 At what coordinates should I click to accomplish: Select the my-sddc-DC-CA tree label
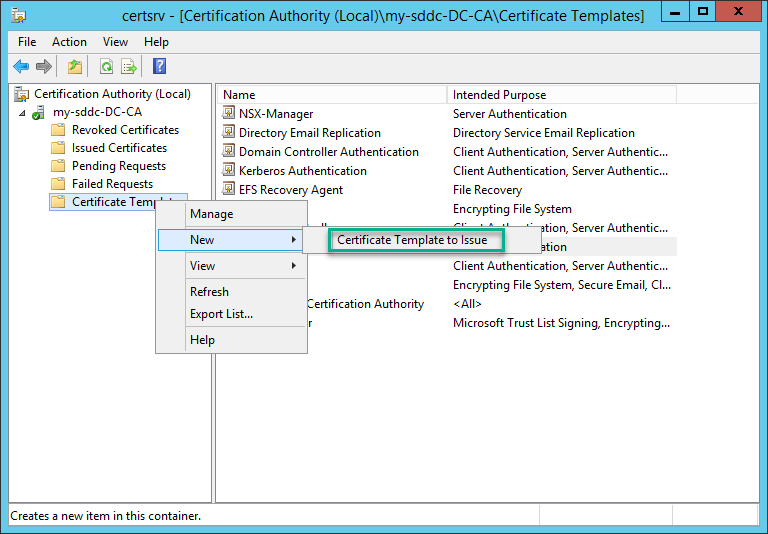tap(97, 112)
